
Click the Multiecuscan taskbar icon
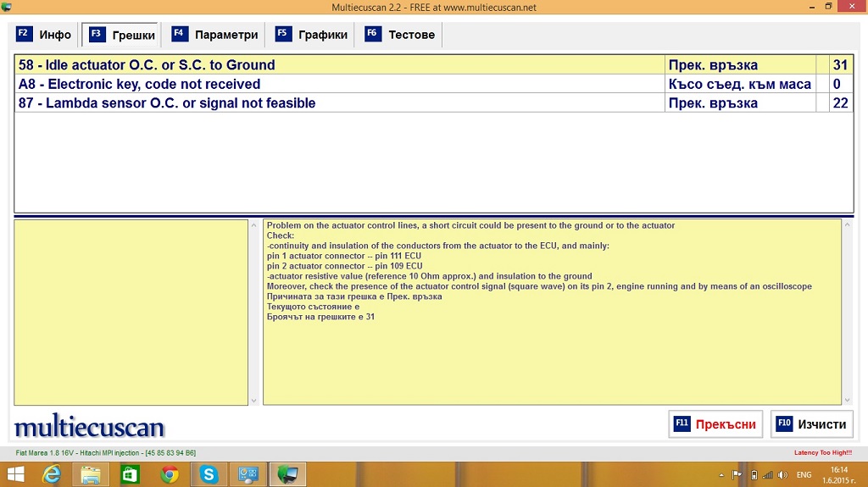point(287,474)
